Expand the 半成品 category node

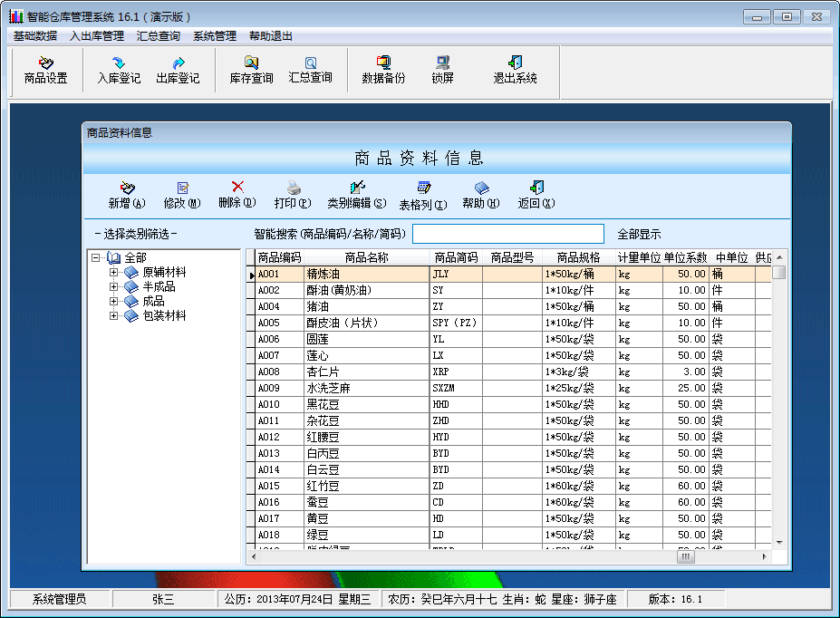pos(113,286)
